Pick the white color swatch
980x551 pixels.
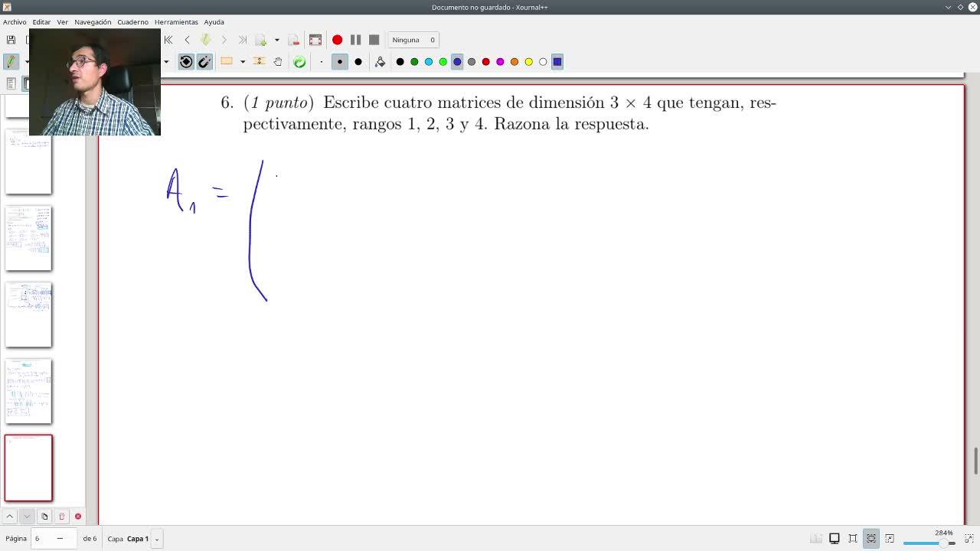coord(543,62)
